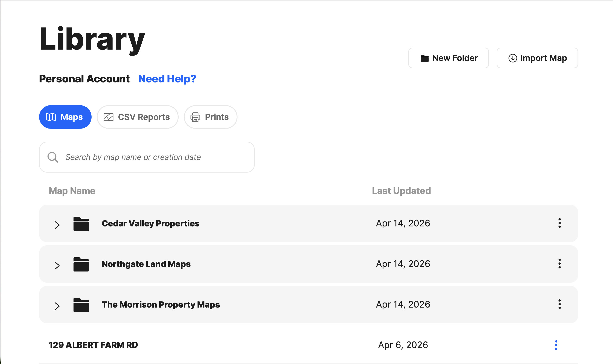Click the Last Updated column header

click(401, 191)
